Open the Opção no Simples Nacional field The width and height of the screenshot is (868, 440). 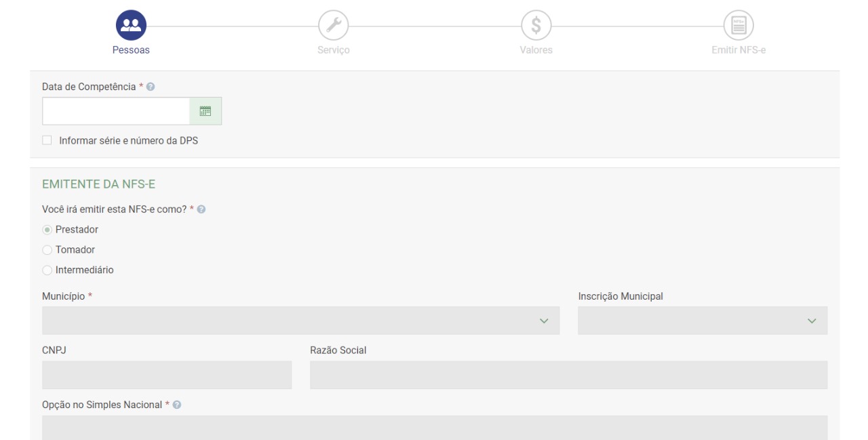pyautogui.click(x=434, y=428)
